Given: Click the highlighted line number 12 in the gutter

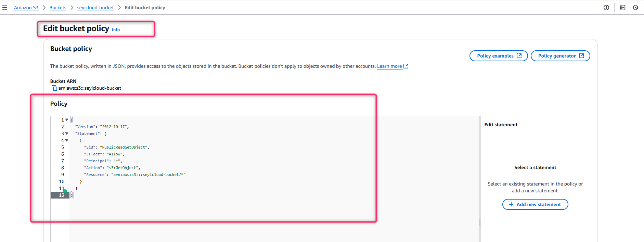Looking at the screenshot, I should point(62,195).
